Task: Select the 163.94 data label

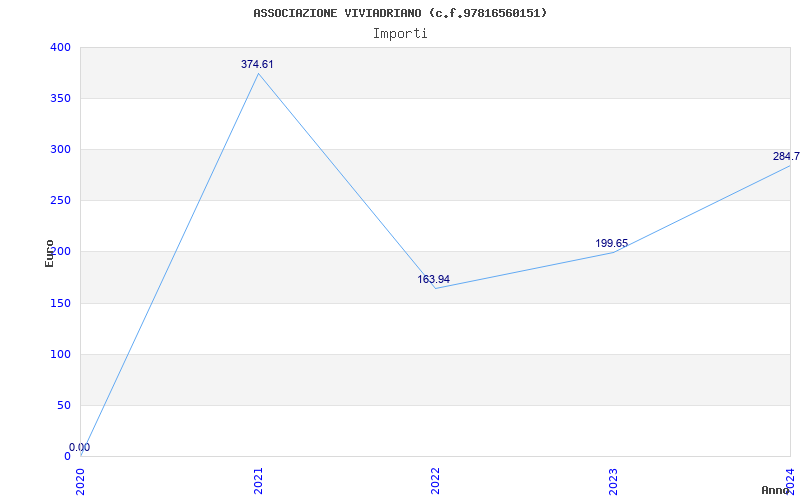Action: point(434,279)
